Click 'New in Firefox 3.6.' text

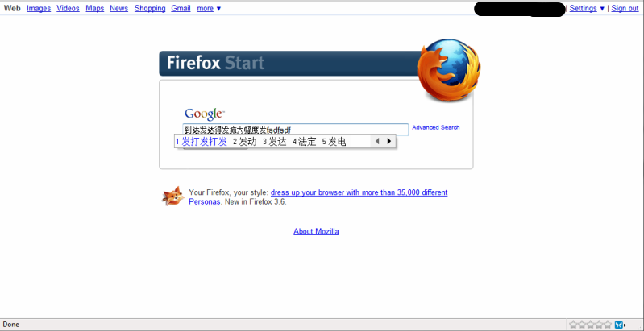click(256, 202)
